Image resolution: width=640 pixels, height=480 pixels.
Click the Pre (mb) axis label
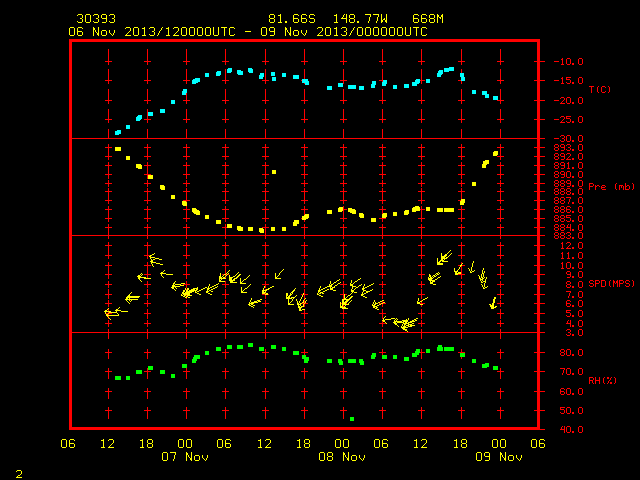tap(611, 187)
